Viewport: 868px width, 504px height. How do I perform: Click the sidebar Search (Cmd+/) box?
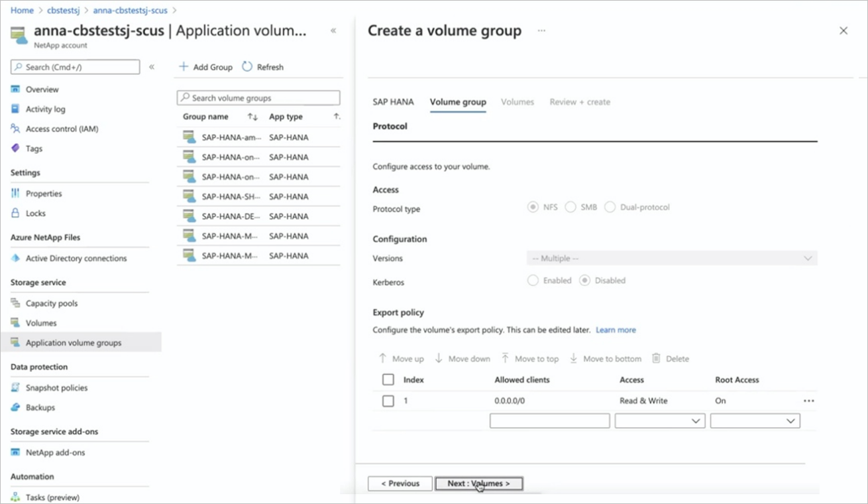pos(75,67)
